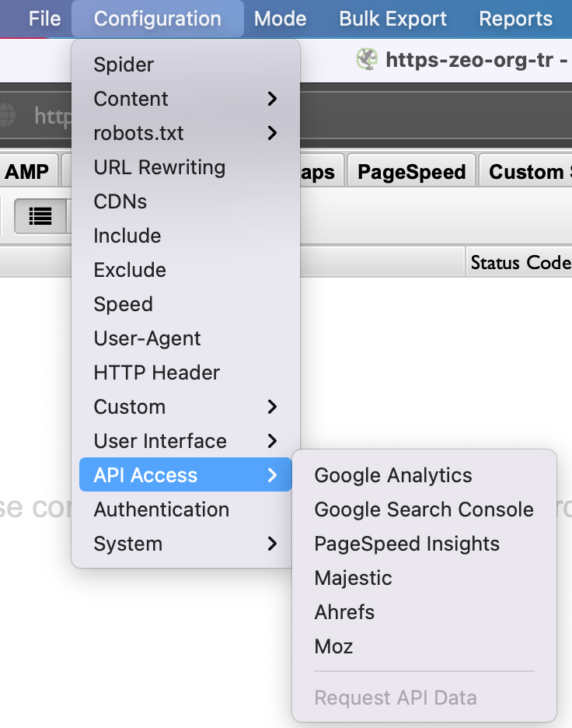Select Google Search Console API access
The height and width of the screenshot is (728, 572).
(x=424, y=509)
